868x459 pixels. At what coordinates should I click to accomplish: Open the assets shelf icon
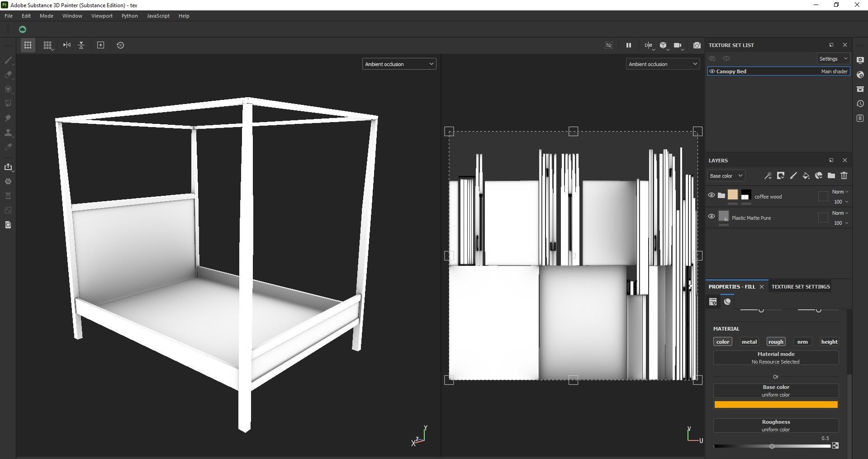pyautogui.click(x=860, y=89)
